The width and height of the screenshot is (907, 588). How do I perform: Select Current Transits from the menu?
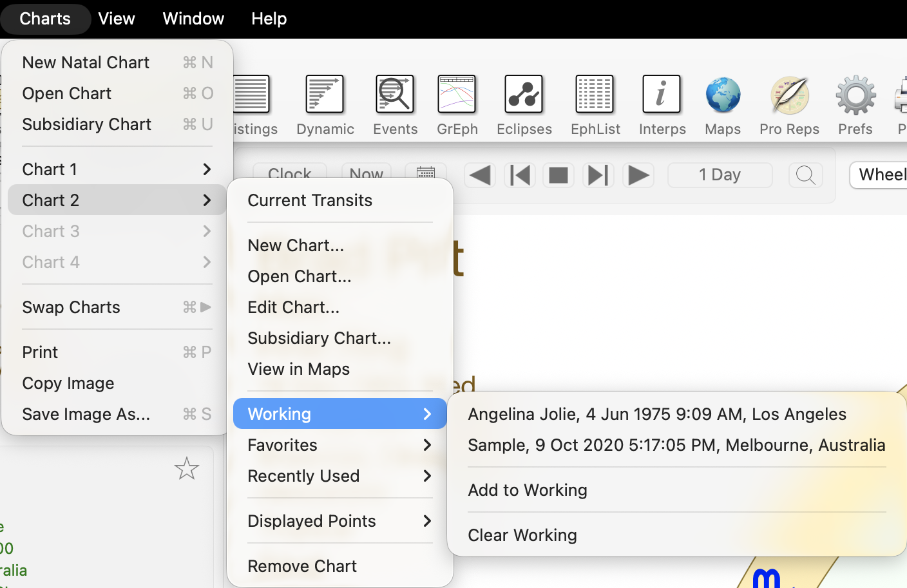coord(310,200)
